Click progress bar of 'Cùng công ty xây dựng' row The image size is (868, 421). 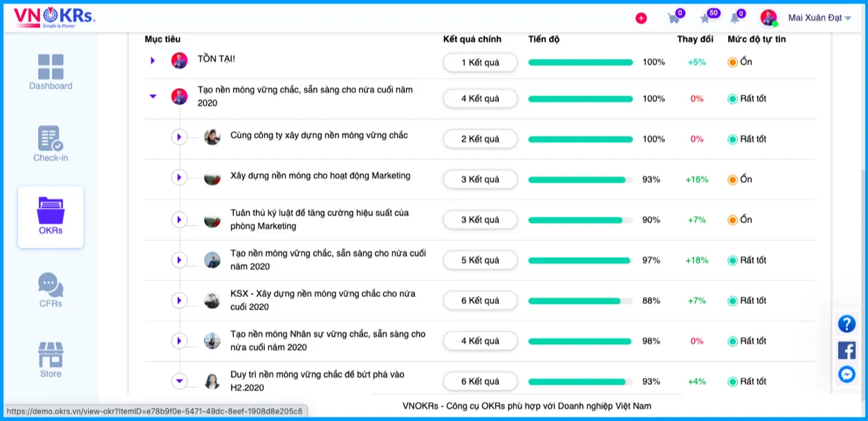580,139
